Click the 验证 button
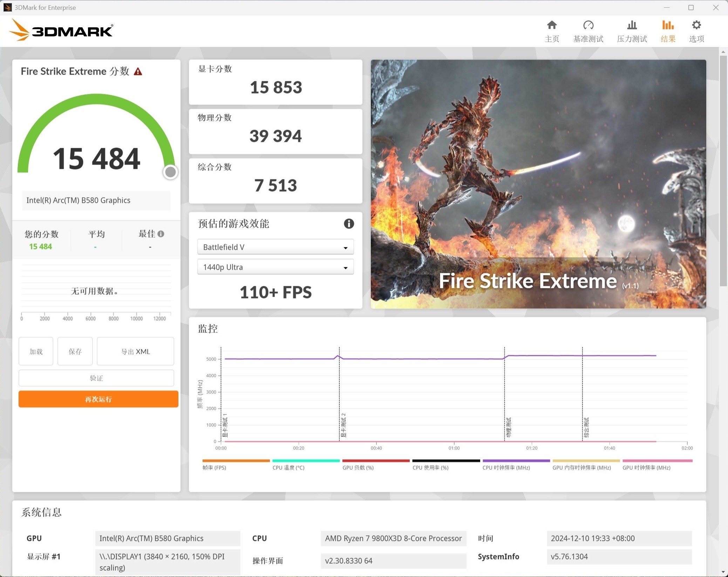Screen dimensions: 728x577 click(x=96, y=378)
